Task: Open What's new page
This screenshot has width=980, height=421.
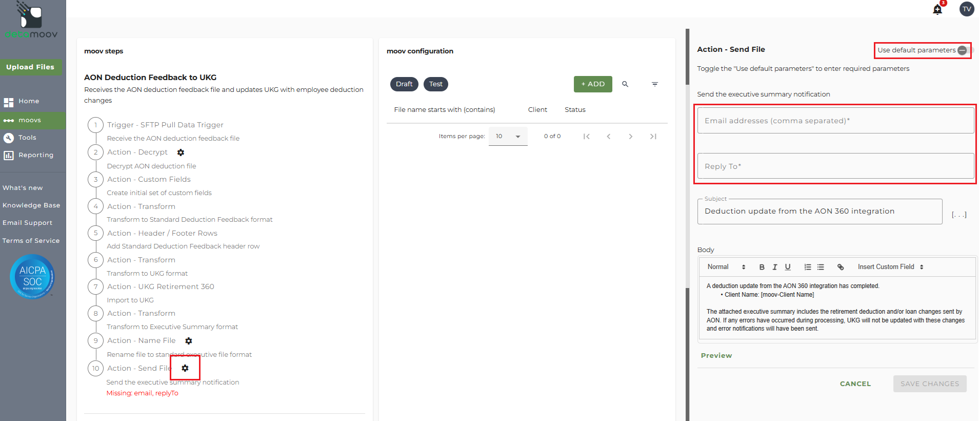Action: click(x=23, y=188)
